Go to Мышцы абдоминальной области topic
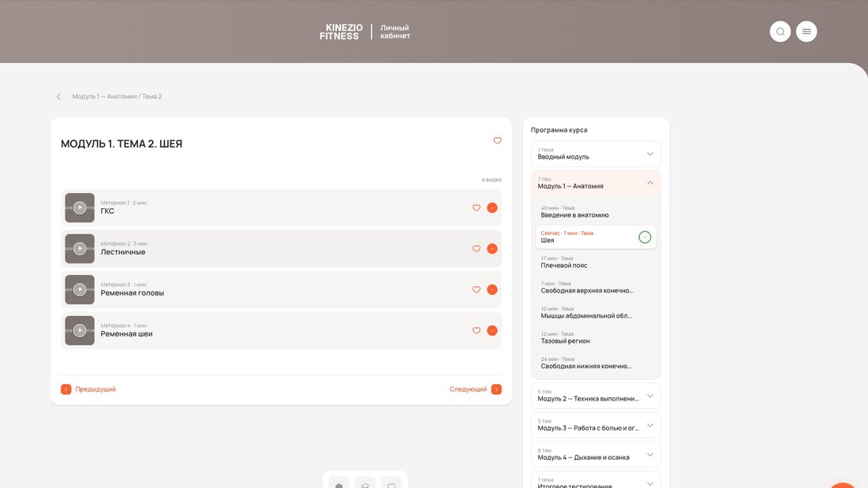This screenshot has width=868, height=488. point(596,313)
